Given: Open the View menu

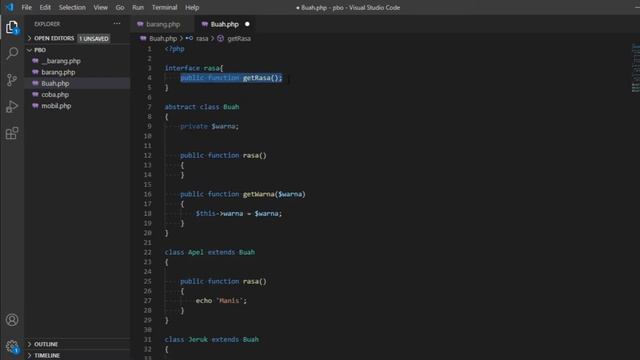Looking at the screenshot, I should click(100, 7).
